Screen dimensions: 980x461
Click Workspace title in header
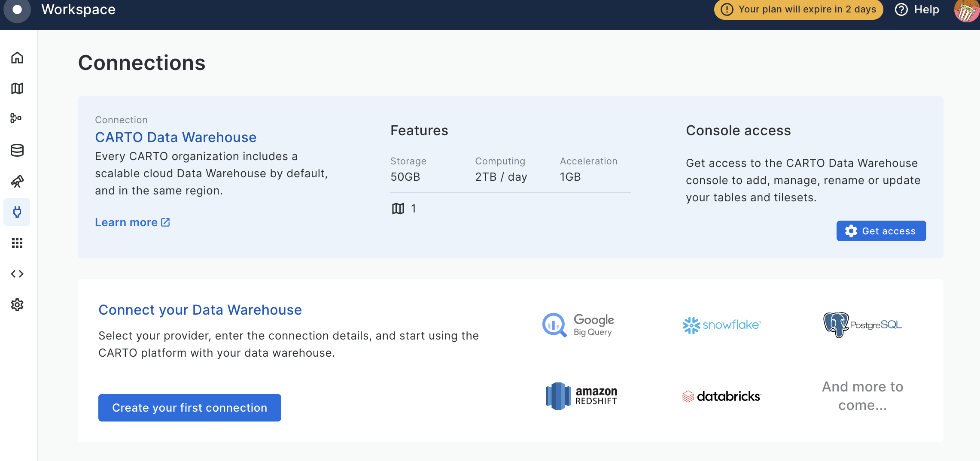pyautogui.click(x=79, y=9)
